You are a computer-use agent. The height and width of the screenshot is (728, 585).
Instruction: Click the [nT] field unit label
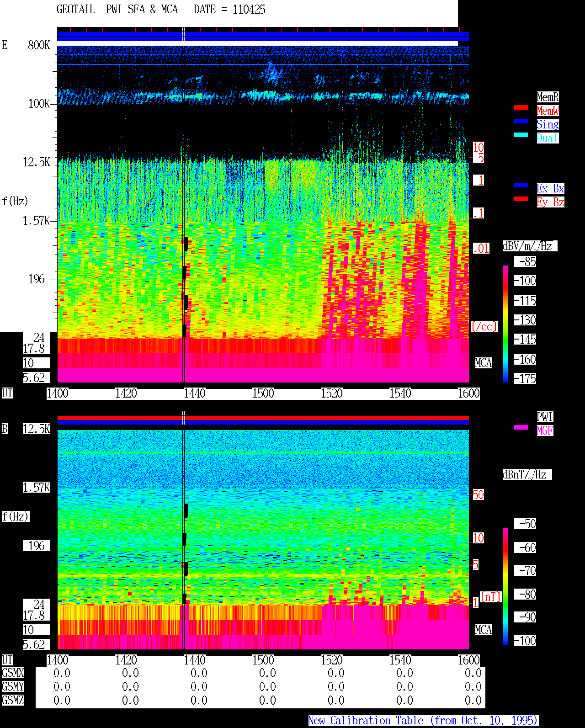[x=491, y=597]
